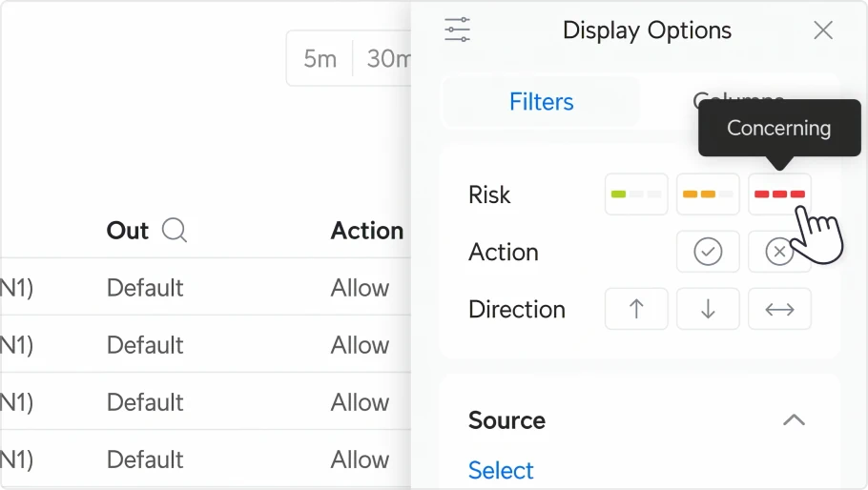Click the Action column header

click(367, 231)
